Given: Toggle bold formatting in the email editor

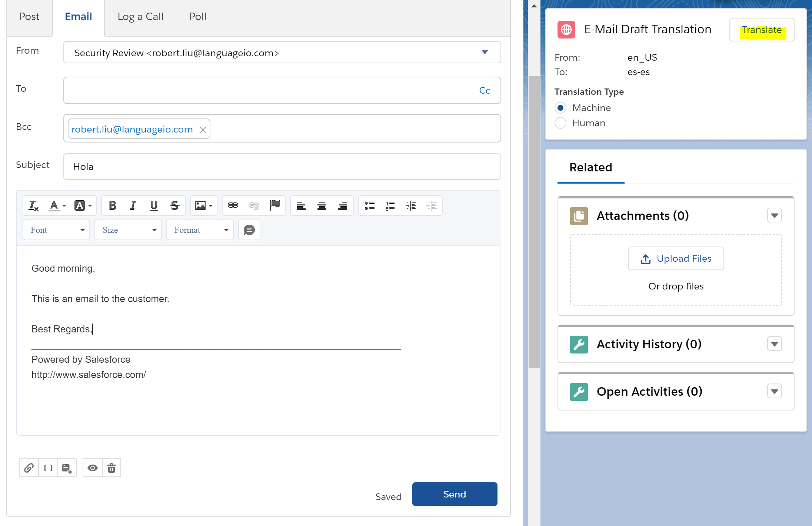Looking at the screenshot, I should (113, 205).
